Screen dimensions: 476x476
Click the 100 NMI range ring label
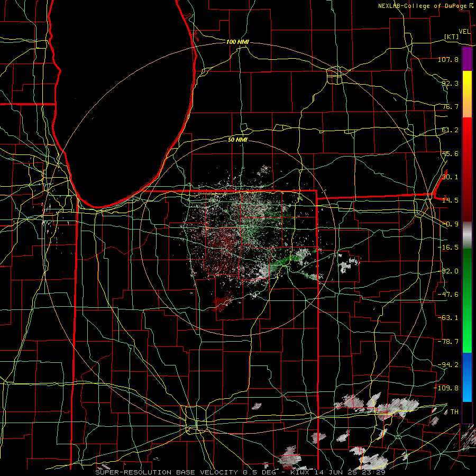tap(237, 42)
